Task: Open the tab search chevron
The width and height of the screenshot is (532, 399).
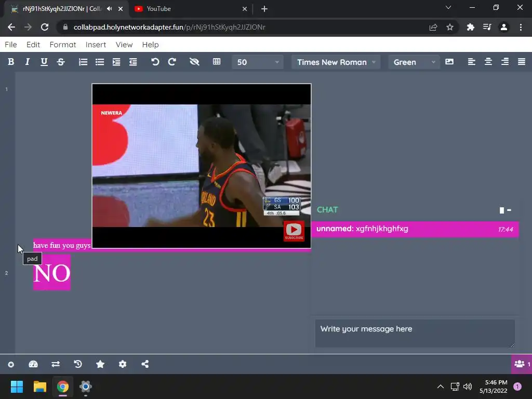Action: [x=448, y=7]
